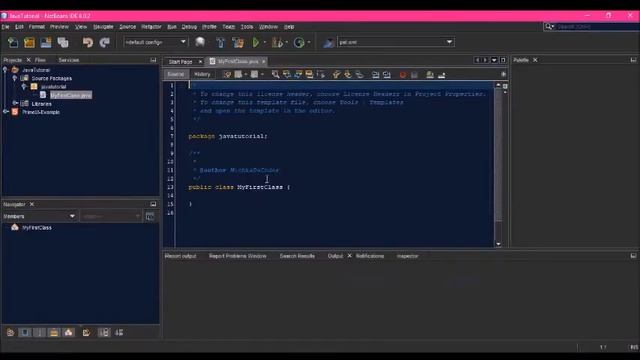This screenshot has width=640, height=360.
Task: Minimize the Projects panel
Action: tap(153, 60)
